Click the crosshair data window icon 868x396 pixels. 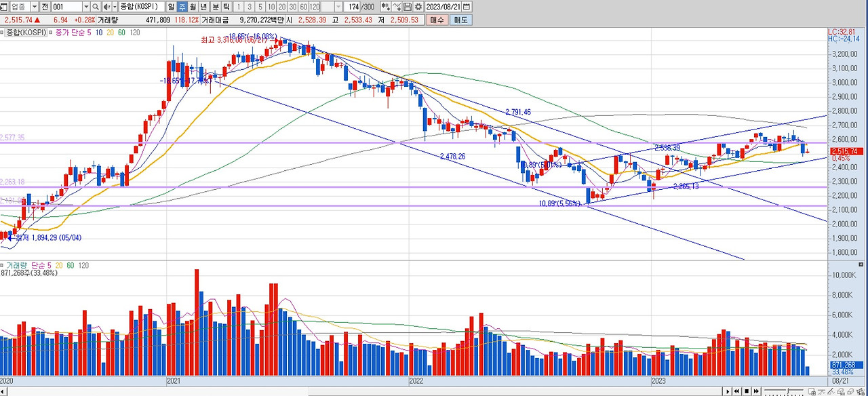point(812,391)
